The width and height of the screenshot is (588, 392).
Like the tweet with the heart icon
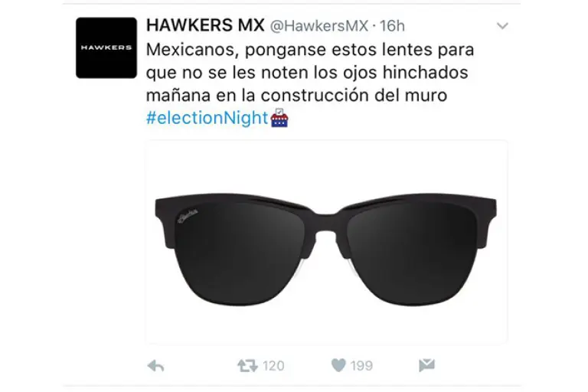pos(338,365)
